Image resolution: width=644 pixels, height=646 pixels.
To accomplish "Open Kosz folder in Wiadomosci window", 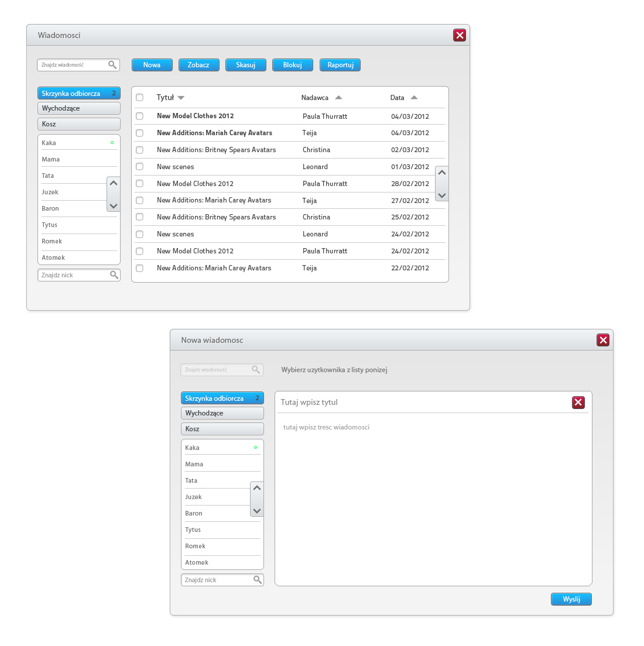I will coord(79,124).
